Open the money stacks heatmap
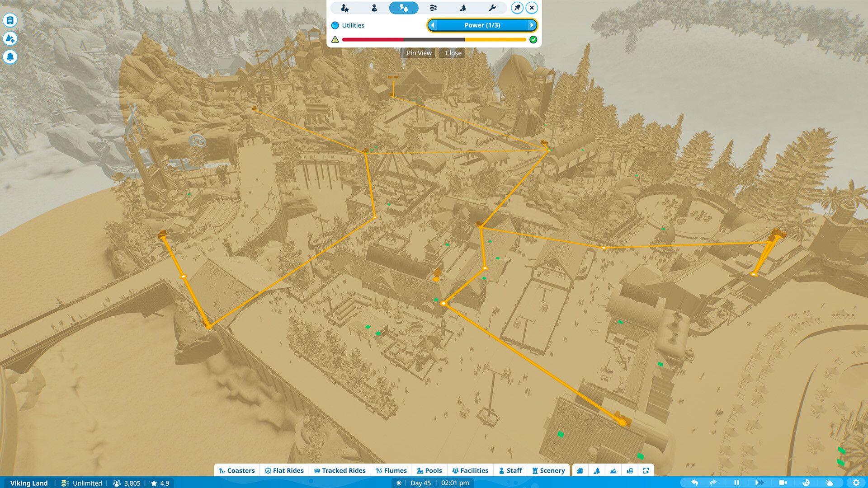This screenshot has height=488, width=868. click(x=433, y=8)
